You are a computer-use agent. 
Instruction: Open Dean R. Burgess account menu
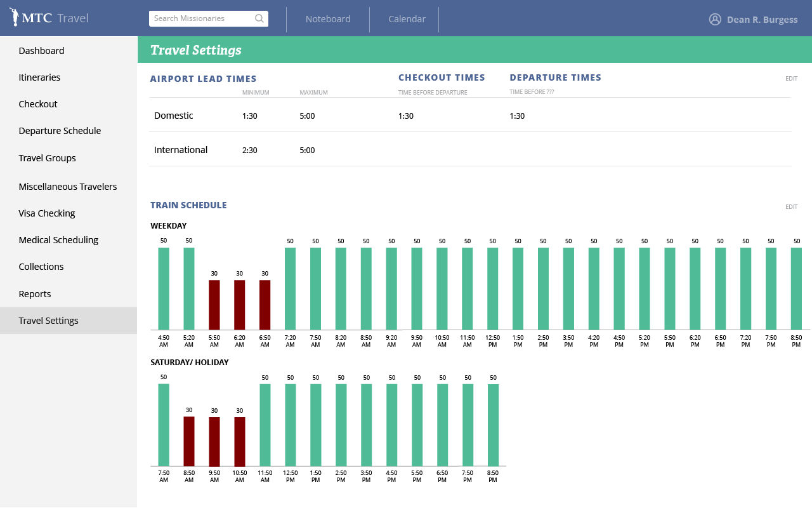pos(762,20)
